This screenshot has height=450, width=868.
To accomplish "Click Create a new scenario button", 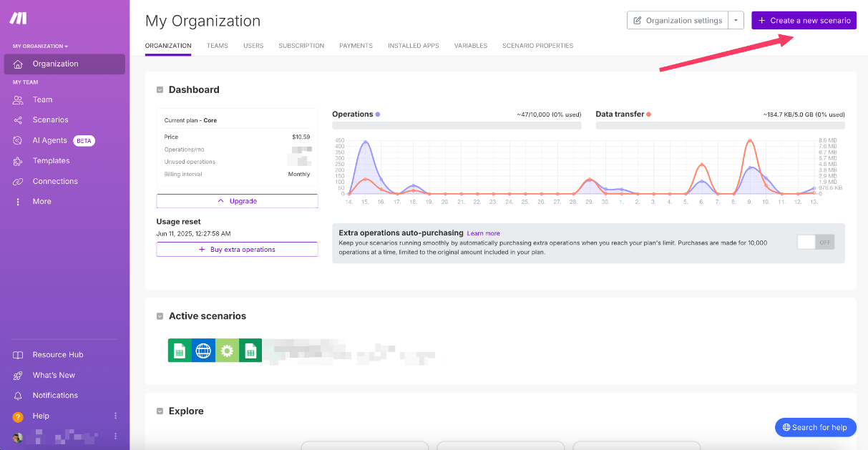I will click(x=804, y=21).
